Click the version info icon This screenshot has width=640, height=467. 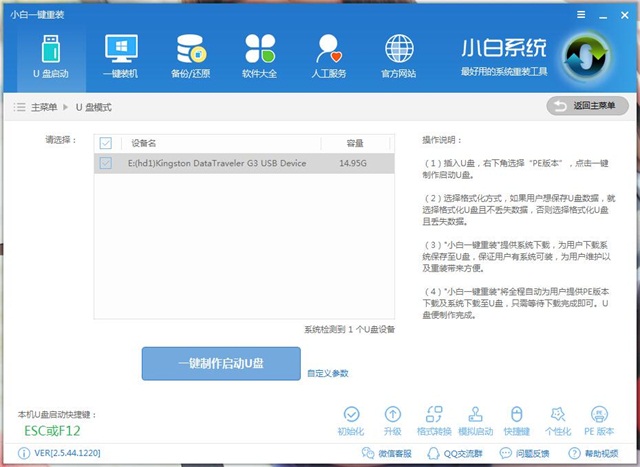pyautogui.click(x=24, y=453)
